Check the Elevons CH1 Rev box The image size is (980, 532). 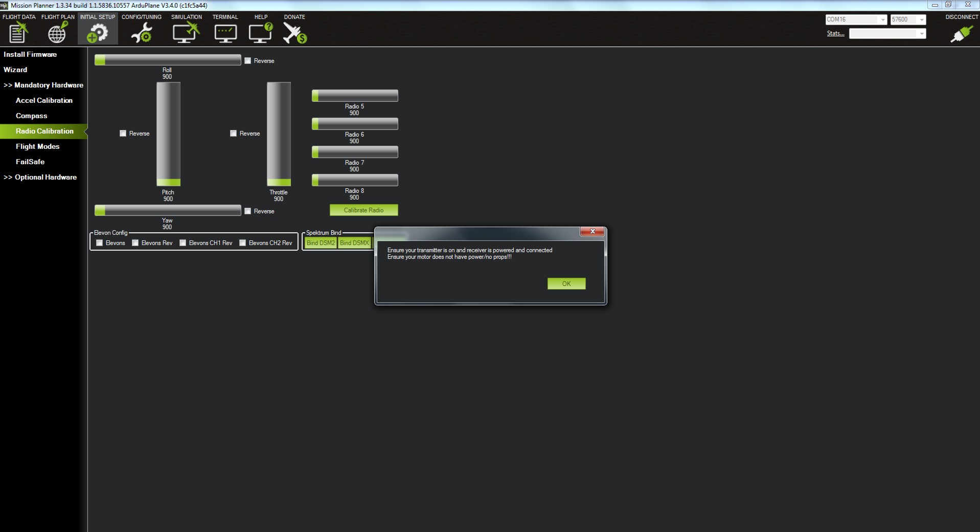(183, 243)
